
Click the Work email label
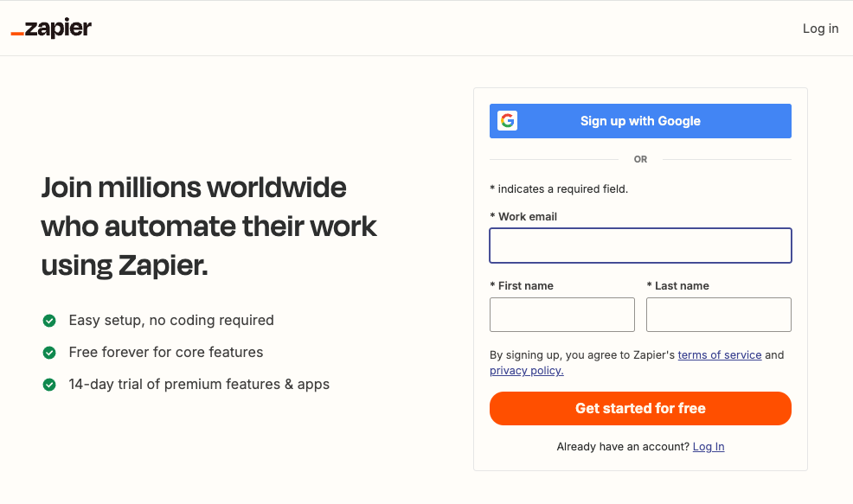coord(527,217)
